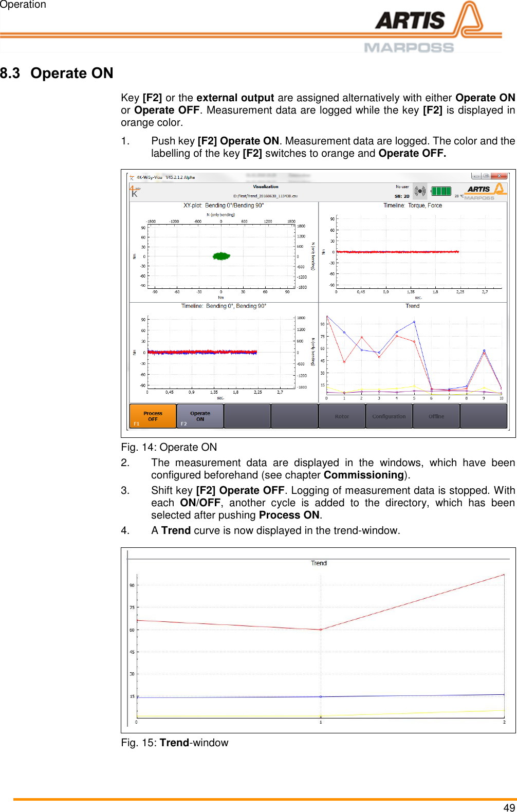517x812 pixels.
Task: Click the '4K-WiSy-Visu V45.2.1.2 Alpha' title text
Action: click(x=165, y=177)
